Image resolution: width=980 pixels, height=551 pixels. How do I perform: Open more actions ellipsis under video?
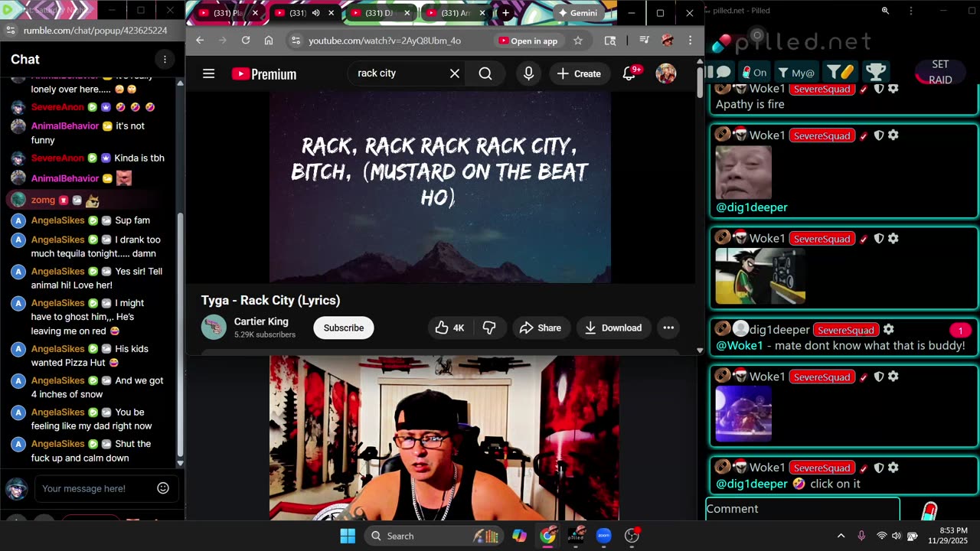coord(668,328)
